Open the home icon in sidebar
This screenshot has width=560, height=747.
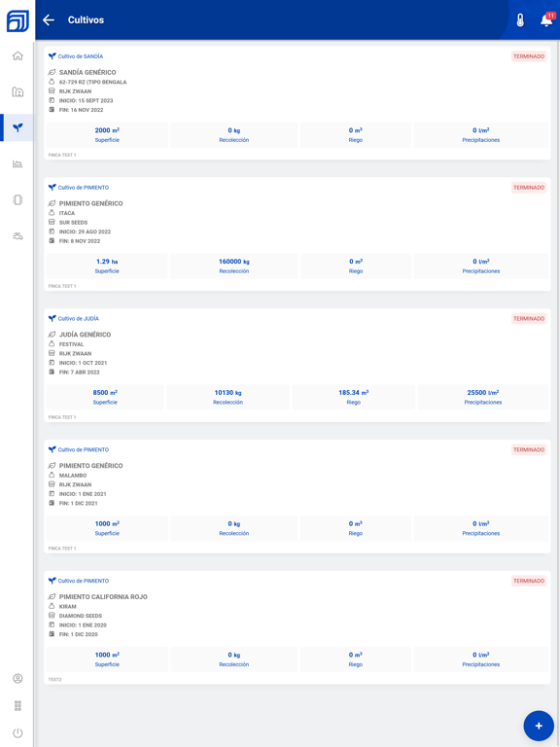tap(17, 55)
